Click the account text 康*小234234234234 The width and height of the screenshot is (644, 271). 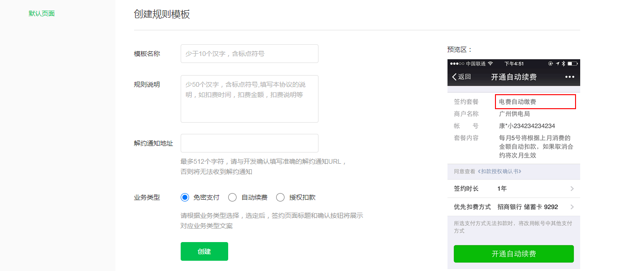(527, 126)
